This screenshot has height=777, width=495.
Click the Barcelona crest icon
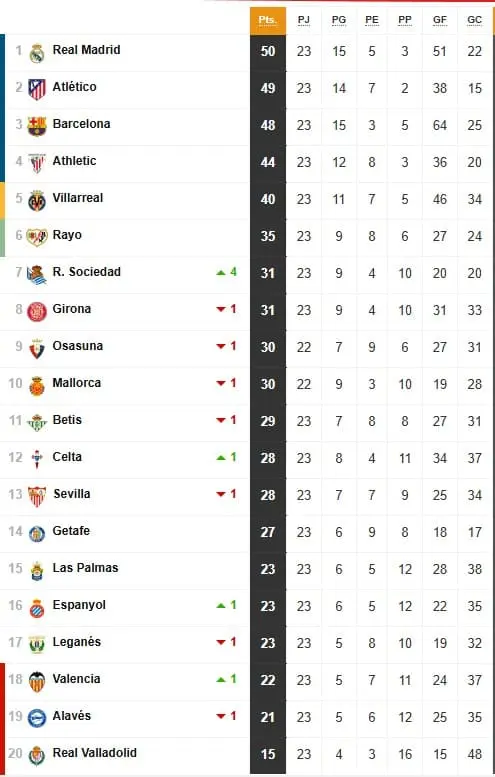pyautogui.click(x=37, y=126)
